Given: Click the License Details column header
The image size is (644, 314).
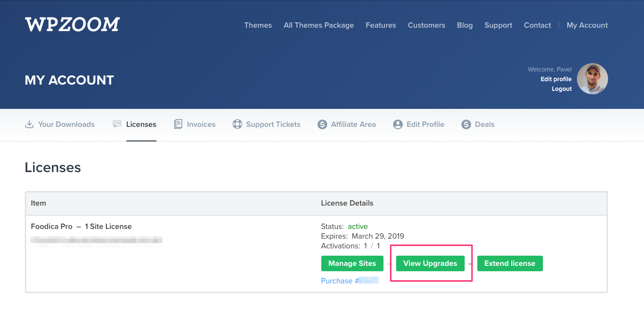Looking at the screenshot, I should (347, 203).
